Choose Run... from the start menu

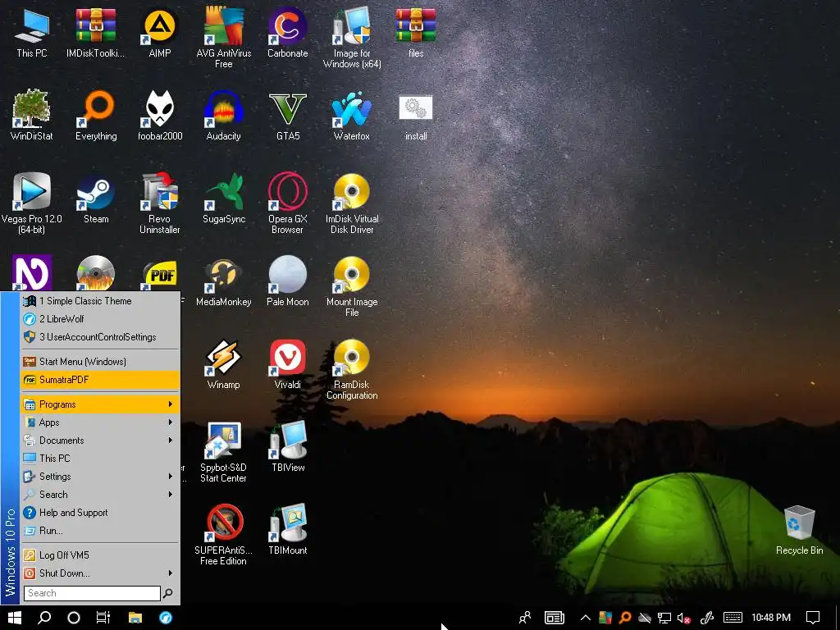point(100,531)
